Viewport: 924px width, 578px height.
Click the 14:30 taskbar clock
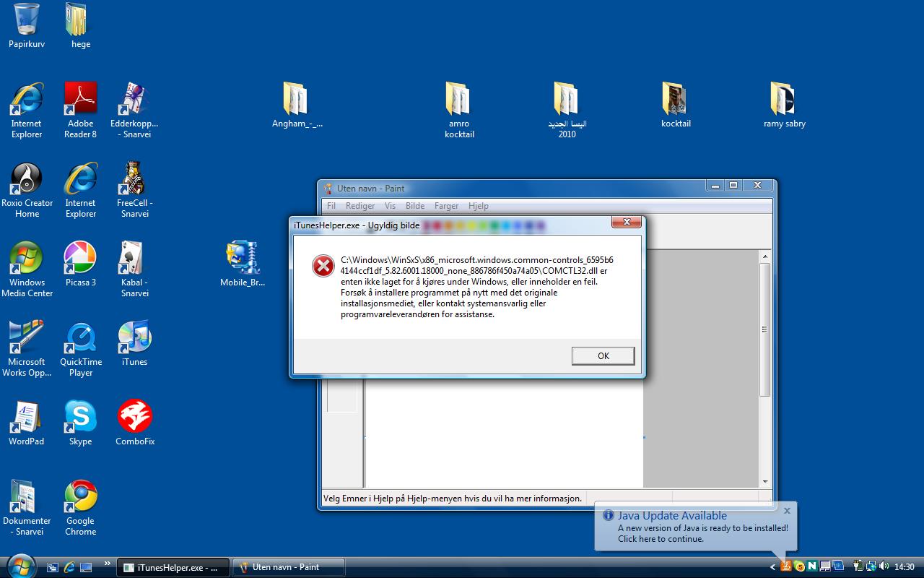pyautogui.click(x=904, y=567)
